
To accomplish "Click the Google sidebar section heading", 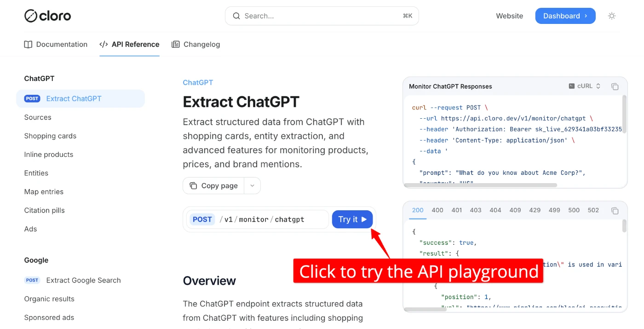I will [36, 260].
